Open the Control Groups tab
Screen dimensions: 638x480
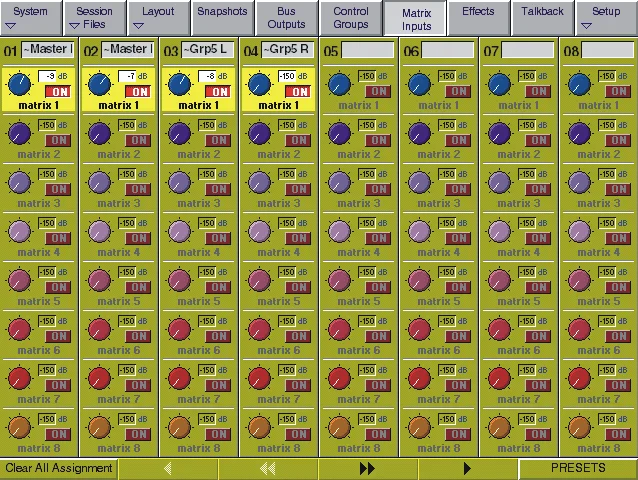tap(351, 18)
